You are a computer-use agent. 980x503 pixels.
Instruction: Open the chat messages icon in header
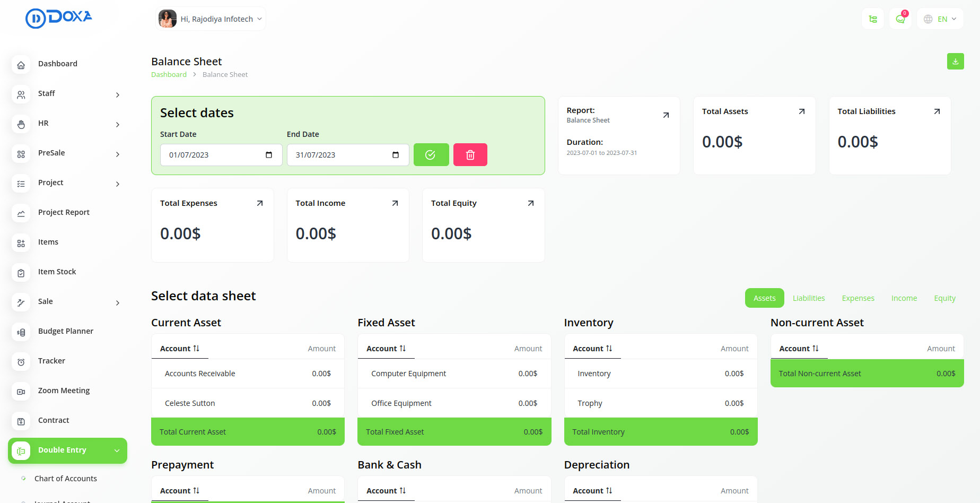point(900,19)
